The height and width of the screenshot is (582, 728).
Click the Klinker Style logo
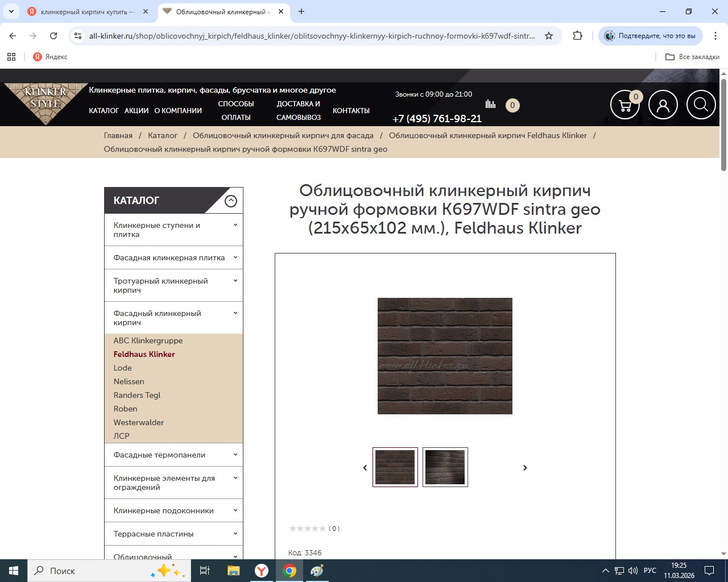pyautogui.click(x=45, y=103)
